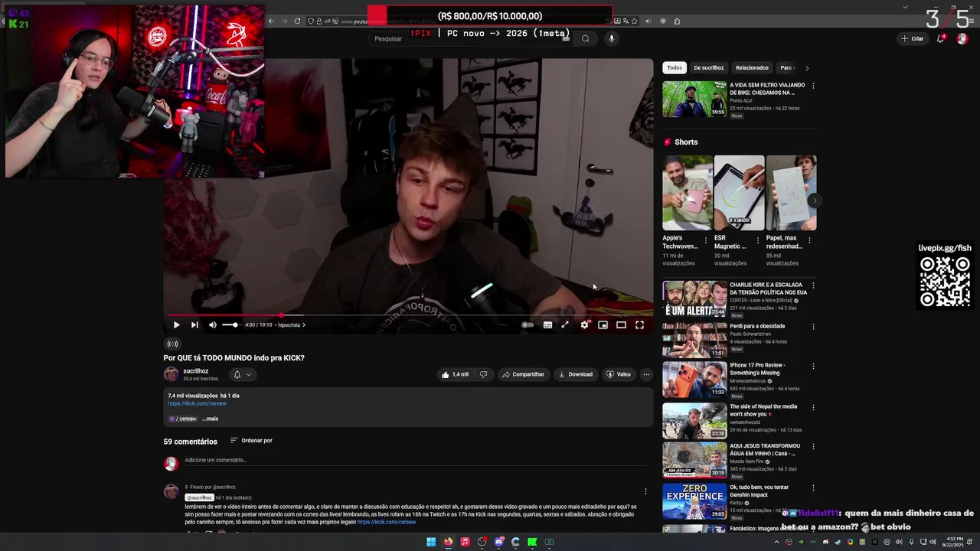Open player settings gear
This screenshot has width=980, height=551.
point(584,324)
